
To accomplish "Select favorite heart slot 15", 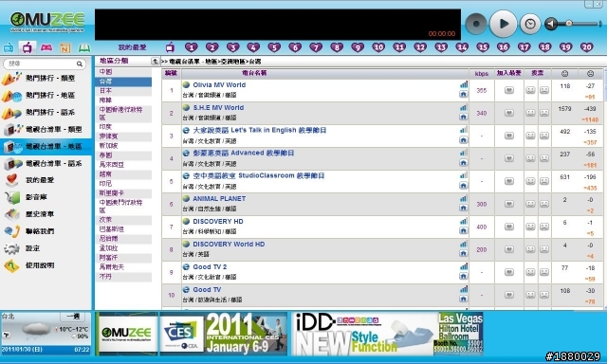I will pos(483,47).
